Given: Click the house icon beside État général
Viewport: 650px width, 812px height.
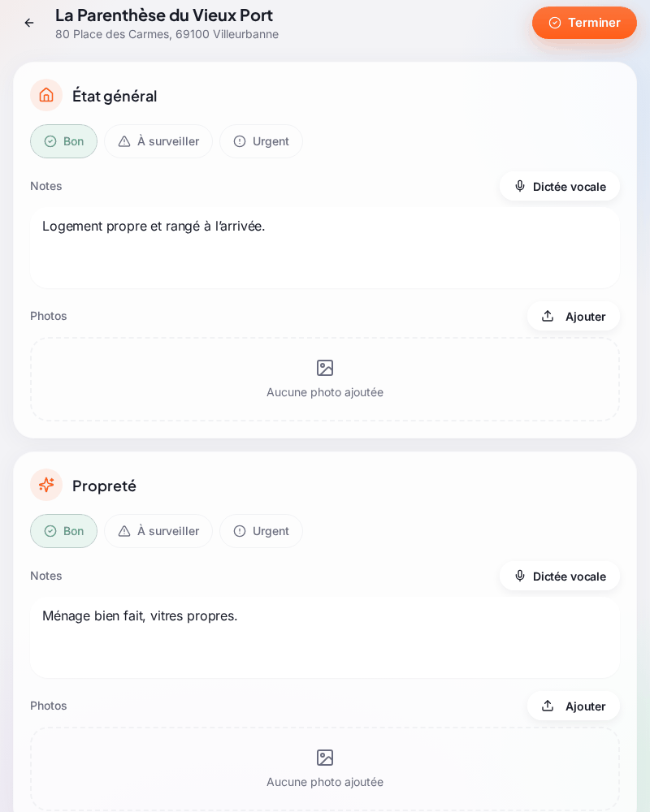Looking at the screenshot, I should click(x=46, y=95).
